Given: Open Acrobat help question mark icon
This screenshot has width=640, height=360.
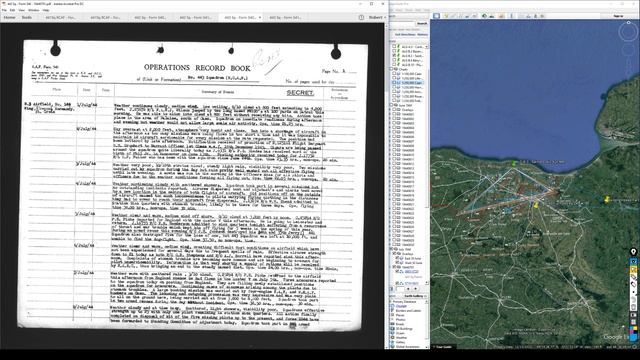Looking at the screenshot, I should pyautogui.click(x=361, y=18).
